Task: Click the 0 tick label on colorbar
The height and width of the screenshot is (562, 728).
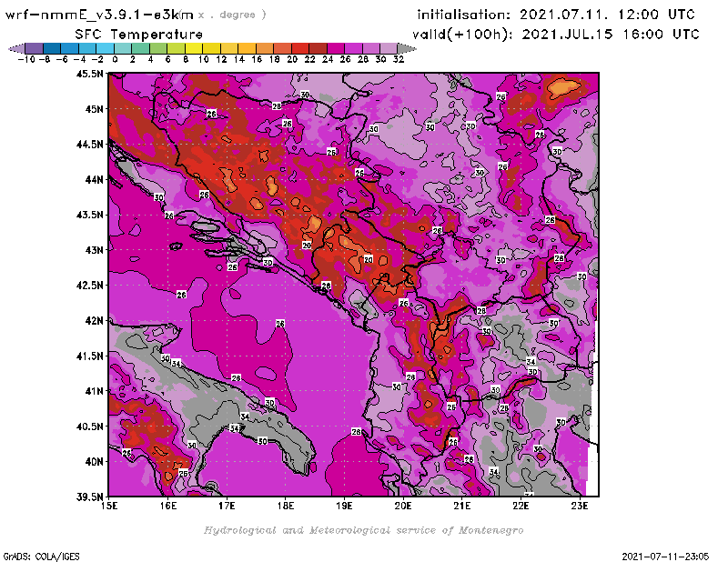Action: coord(115,58)
